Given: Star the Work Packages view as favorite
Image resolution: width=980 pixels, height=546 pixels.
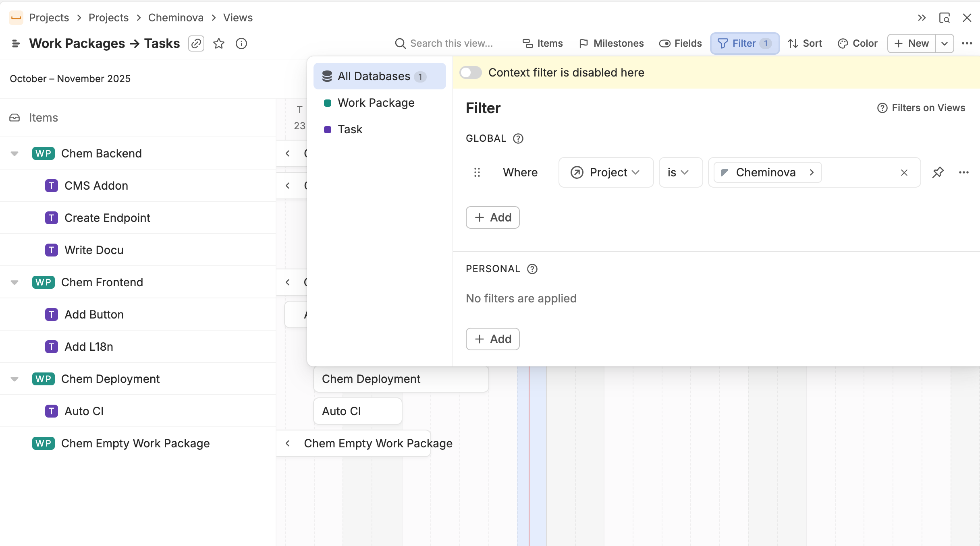Looking at the screenshot, I should point(219,43).
